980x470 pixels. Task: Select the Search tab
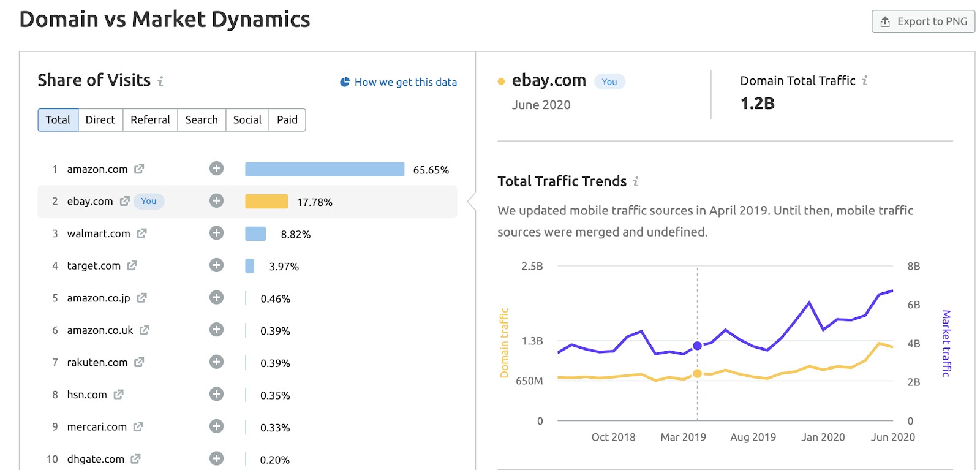click(202, 119)
